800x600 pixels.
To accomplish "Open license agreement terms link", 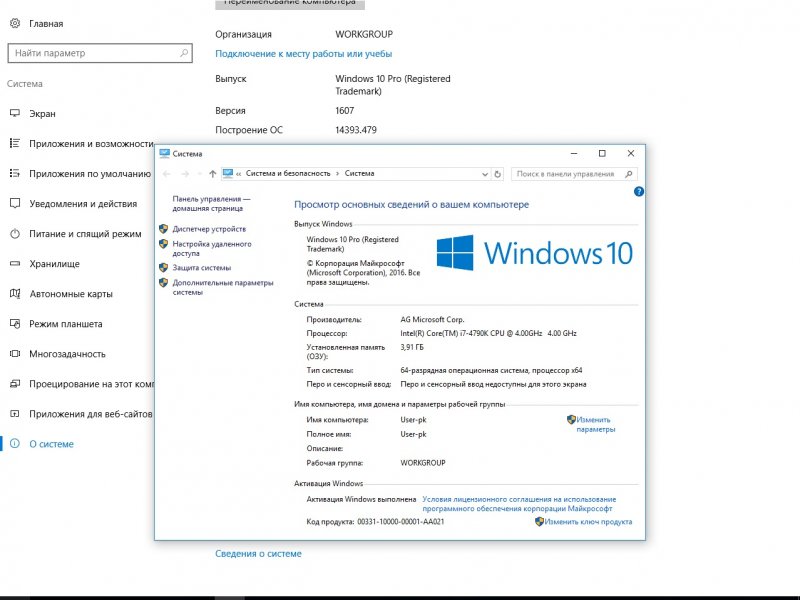I will pos(519,504).
